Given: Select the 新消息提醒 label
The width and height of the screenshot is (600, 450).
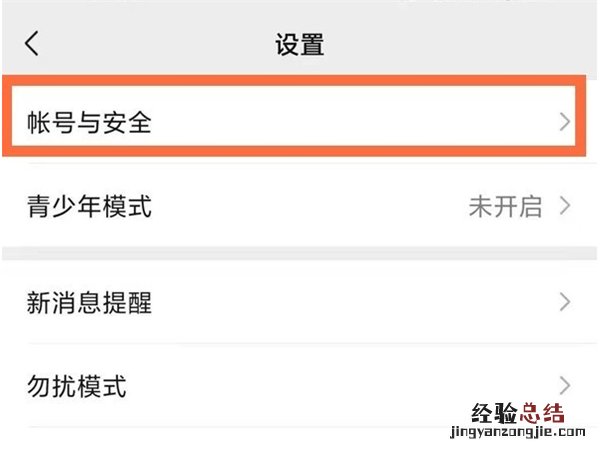Looking at the screenshot, I should [89, 302].
